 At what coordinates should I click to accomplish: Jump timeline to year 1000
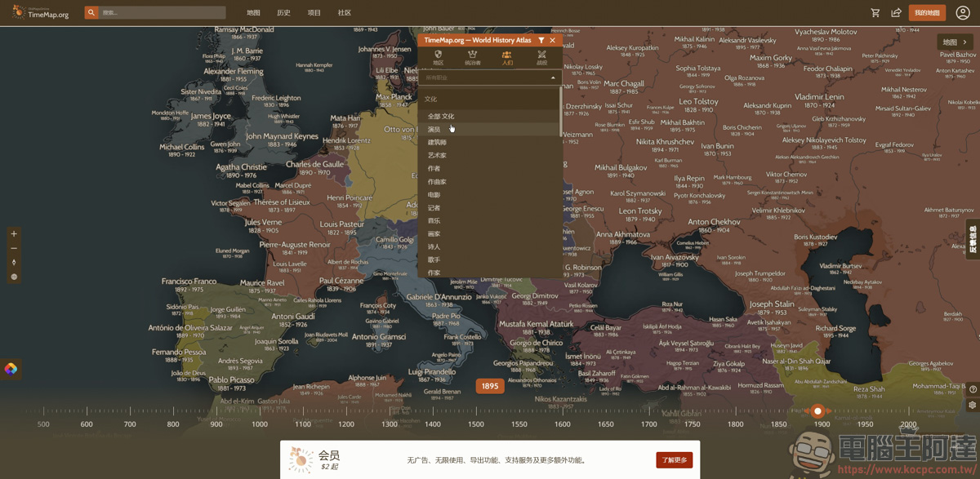[259, 424]
